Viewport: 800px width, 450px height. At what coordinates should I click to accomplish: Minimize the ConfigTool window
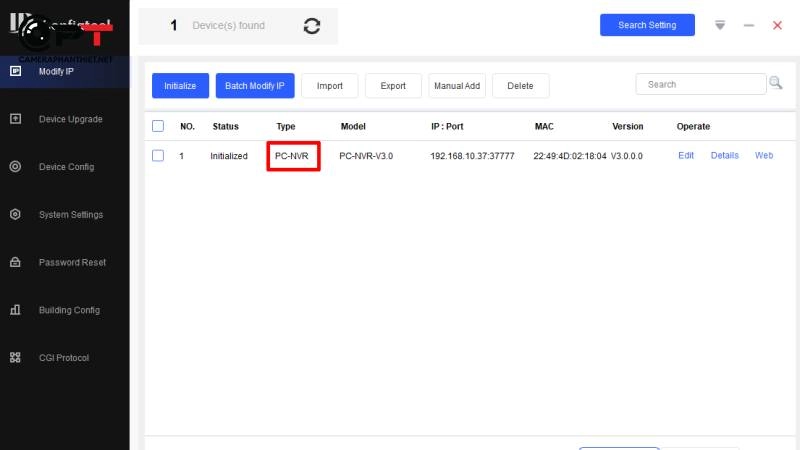pyautogui.click(x=748, y=25)
